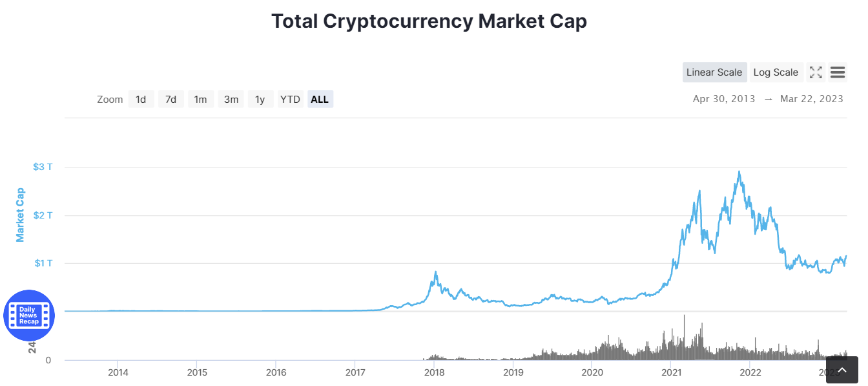Activate the YTD zoom preset

pos(290,99)
